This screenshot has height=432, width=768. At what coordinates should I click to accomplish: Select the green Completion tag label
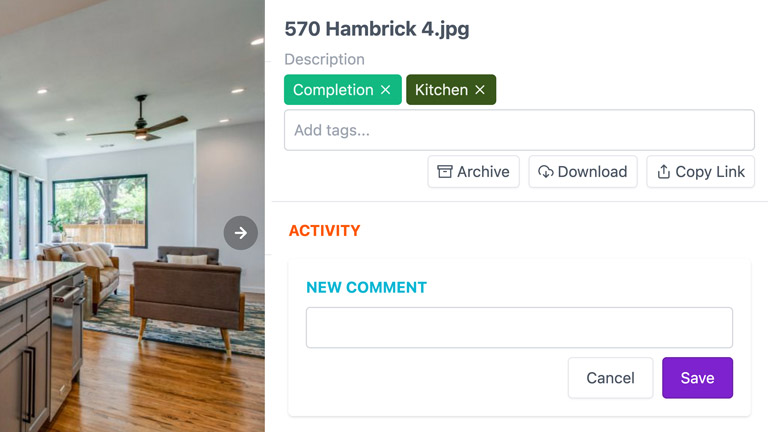pos(333,90)
